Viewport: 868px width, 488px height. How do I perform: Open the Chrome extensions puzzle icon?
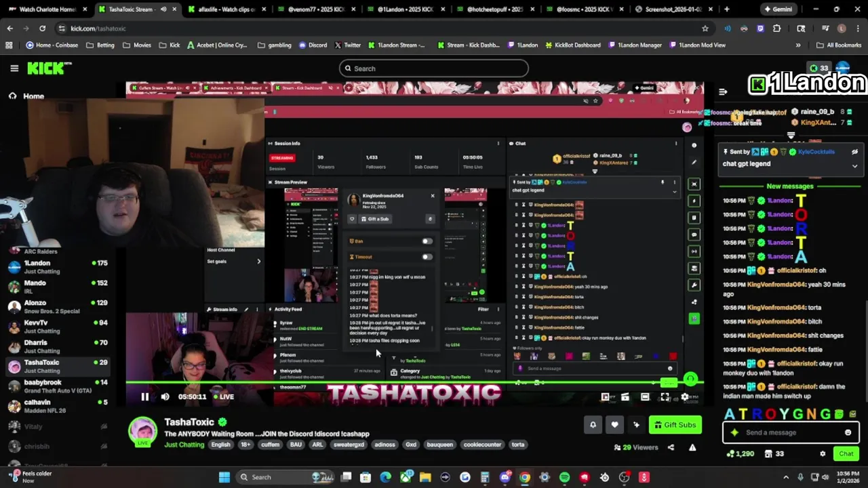coord(777,28)
